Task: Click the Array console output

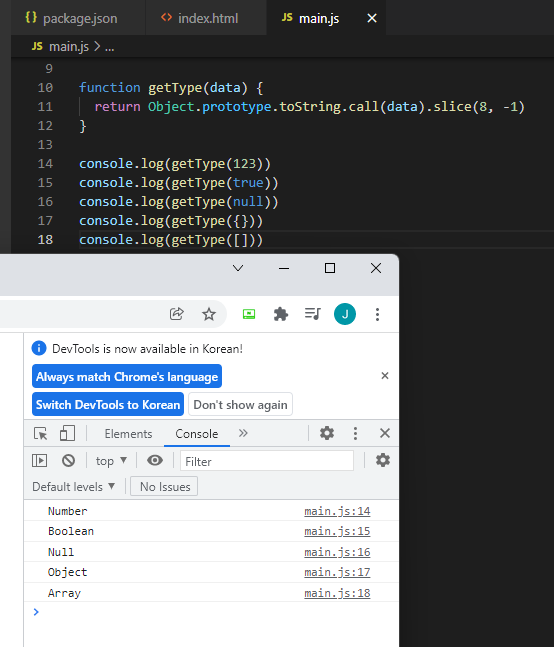Action: point(64,593)
